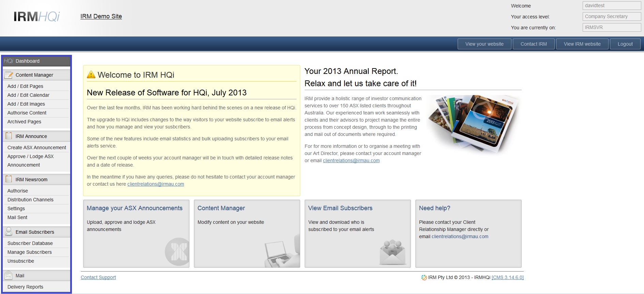This screenshot has height=294, width=644.
Task: Go to Add / Edit Calendar
Action: pos(28,95)
